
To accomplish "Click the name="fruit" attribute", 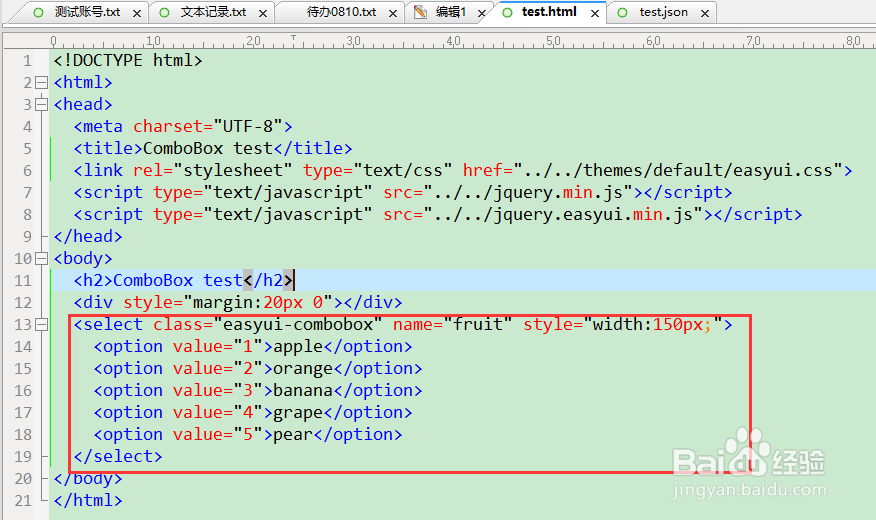I will point(453,325).
